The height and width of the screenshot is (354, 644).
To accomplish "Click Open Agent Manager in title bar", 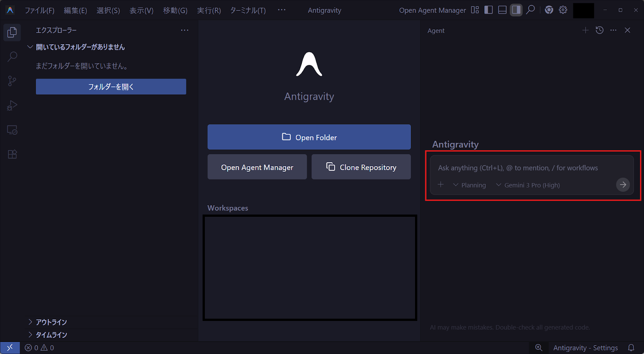I will pyautogui.click(x=432, y=10).
